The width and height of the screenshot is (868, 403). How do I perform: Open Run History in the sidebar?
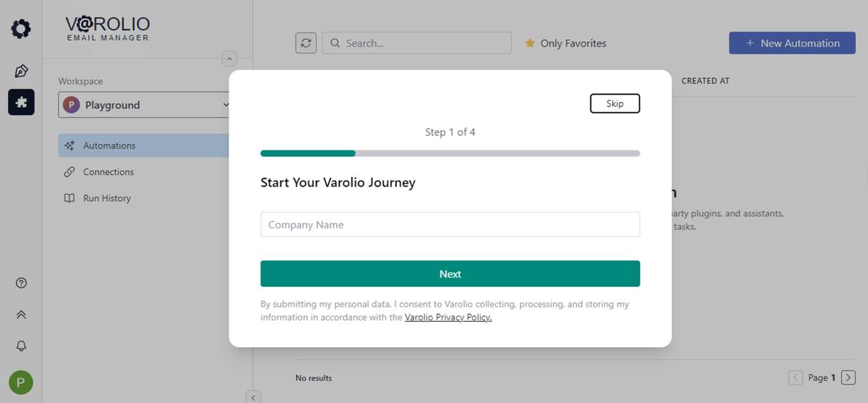(x=107, y=198)
